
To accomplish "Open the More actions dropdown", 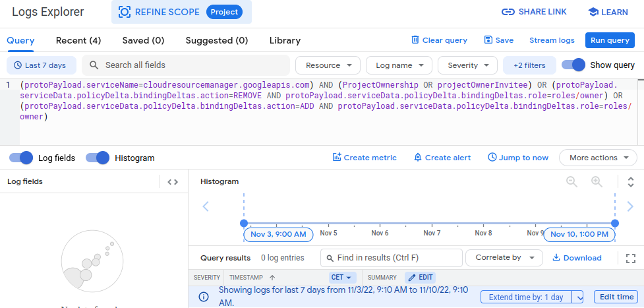I will click(x=598, y=158).
